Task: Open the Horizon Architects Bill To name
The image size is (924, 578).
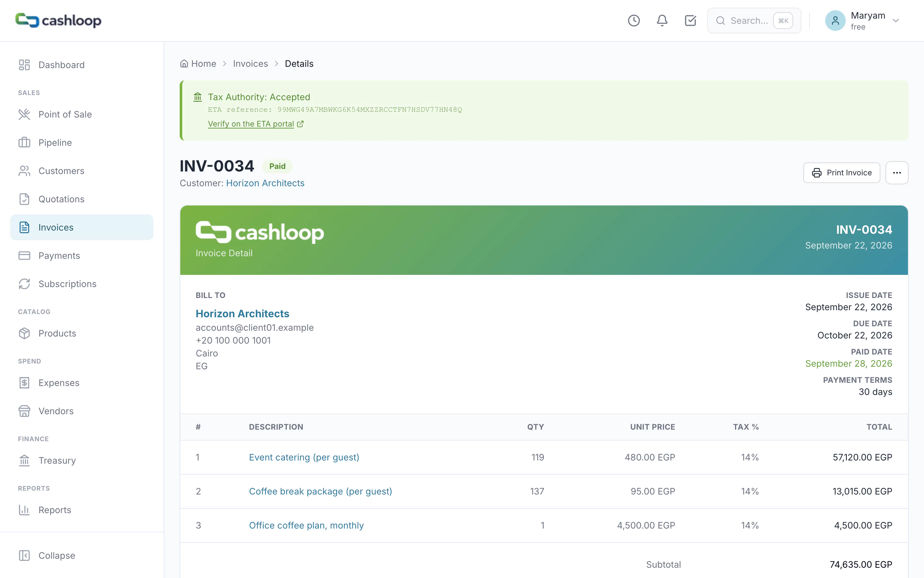Action: [243, 313]
